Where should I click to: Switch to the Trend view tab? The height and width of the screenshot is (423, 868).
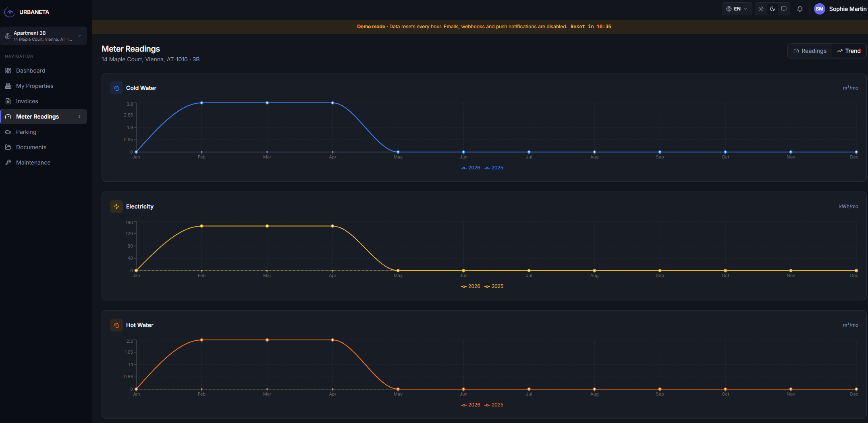849,51
